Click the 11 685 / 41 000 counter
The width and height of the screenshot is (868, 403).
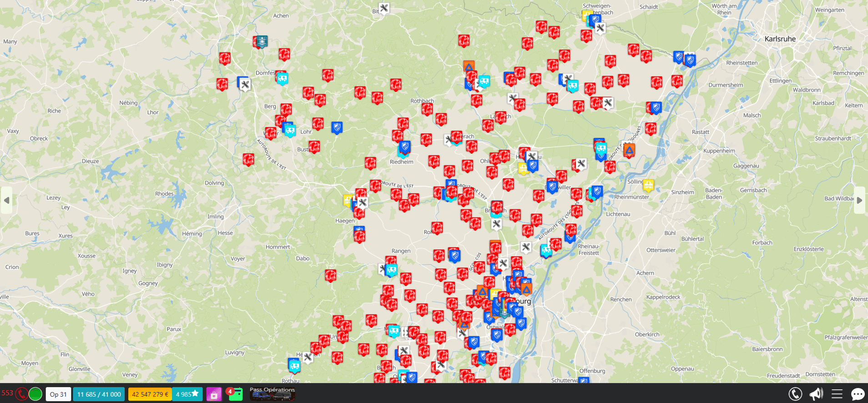click(99, 394)
